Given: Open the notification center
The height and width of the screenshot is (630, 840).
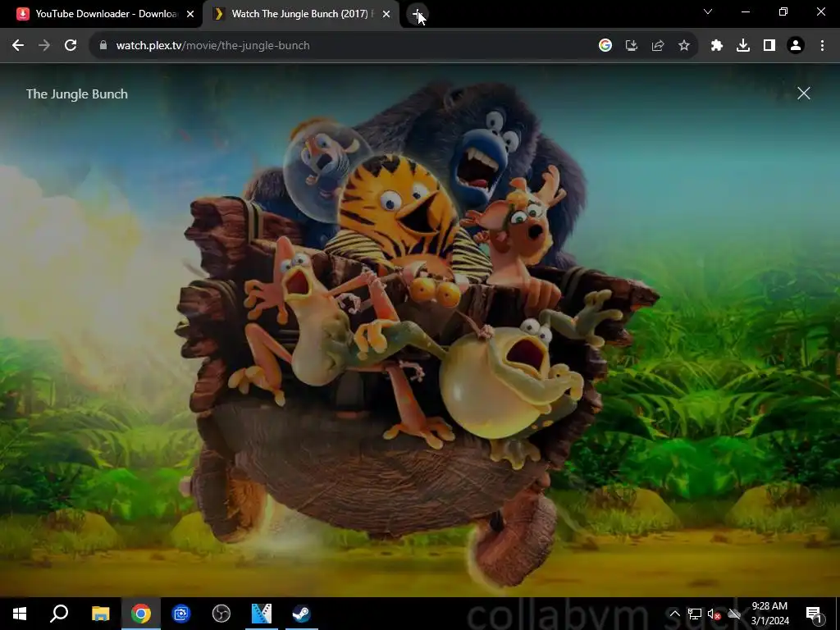Looking at the screenshot, I should pyautogui.click(x=813, y=614).
